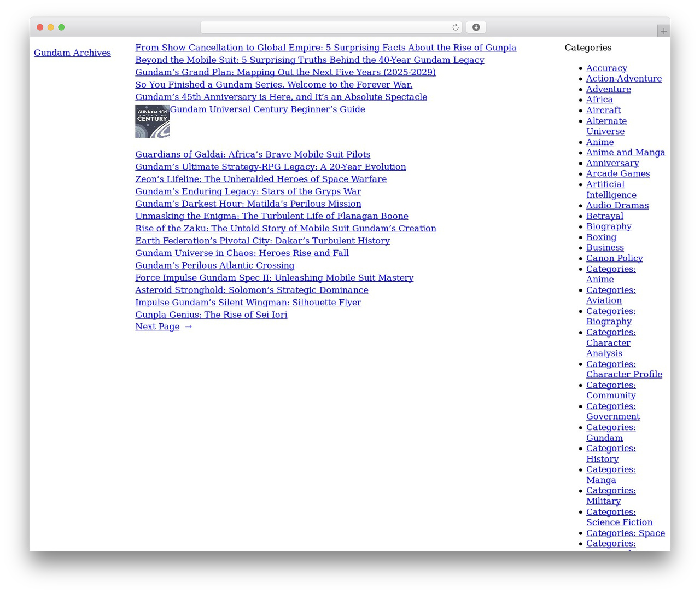Open 'The Rise of Sei Iori' article
This screenshot has height=593, width=700.
211,315
